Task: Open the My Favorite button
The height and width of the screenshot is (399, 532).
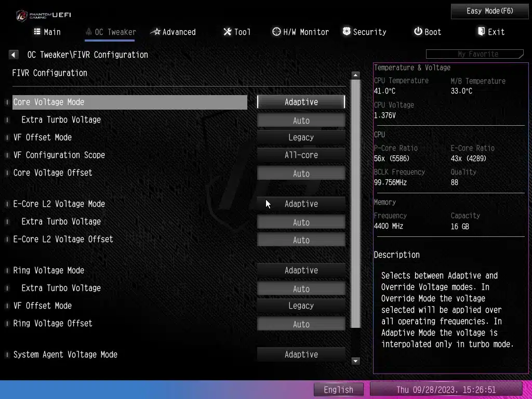Action: pyautogui.click(x=474, y=54)
